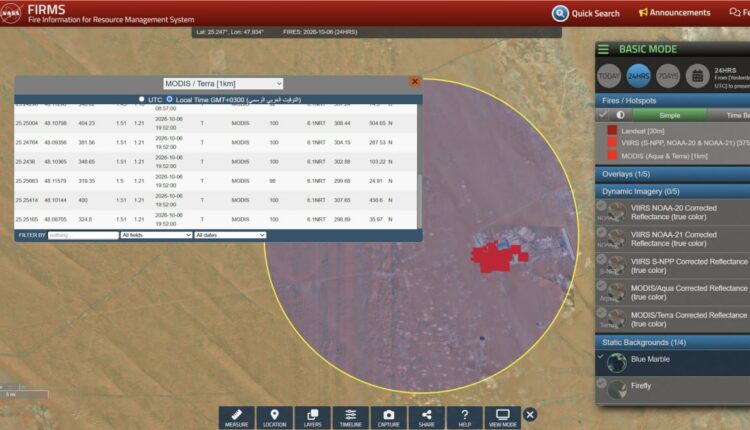Screen dimensions: 750x430
Task: Open the hamburger menu beside BASIC MODE
Action: [604, 49]
